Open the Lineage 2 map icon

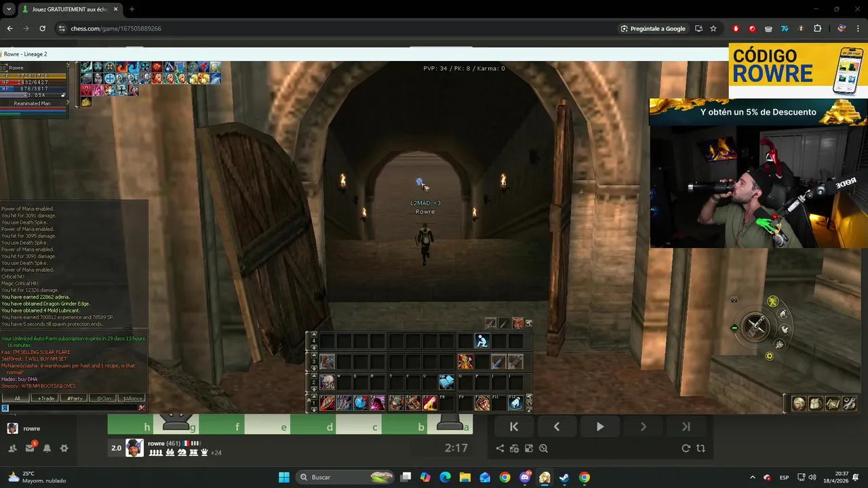(x=833, y=404)
